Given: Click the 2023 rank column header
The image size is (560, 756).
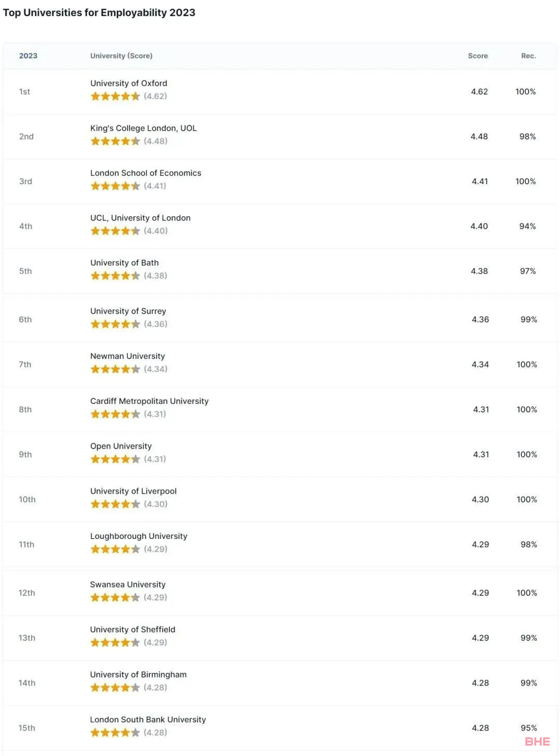Looking at the screenshot, I should coord(28,56).
